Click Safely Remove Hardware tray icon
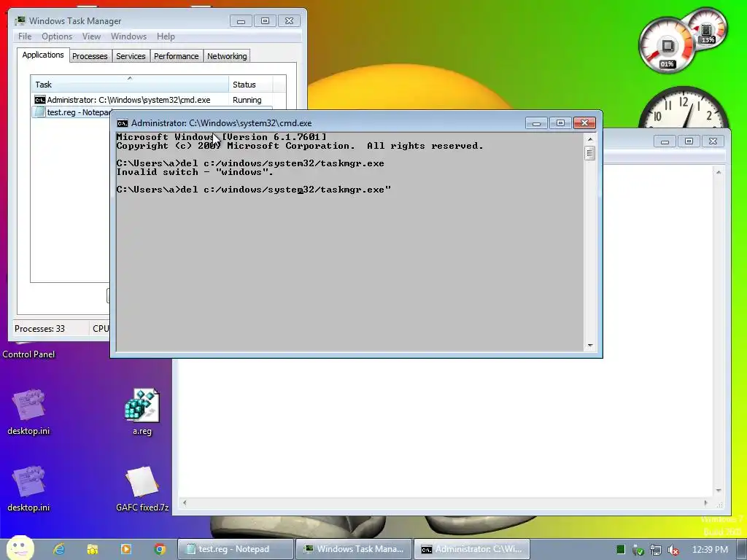Screen dimensions: 747x560 638,550
